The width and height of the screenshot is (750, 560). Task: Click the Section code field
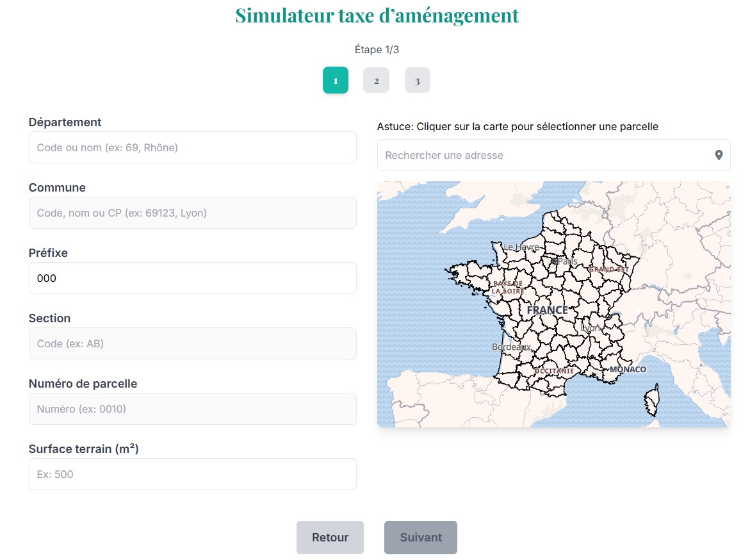pyautogui.click(x=192, y=343)
